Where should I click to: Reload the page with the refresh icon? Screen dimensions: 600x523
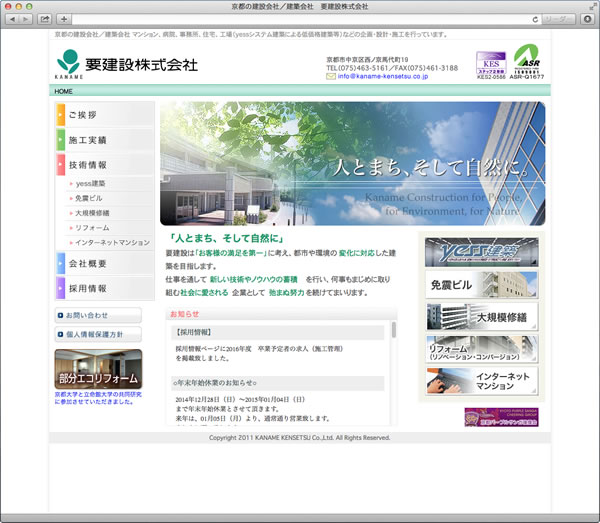(535, 19)
